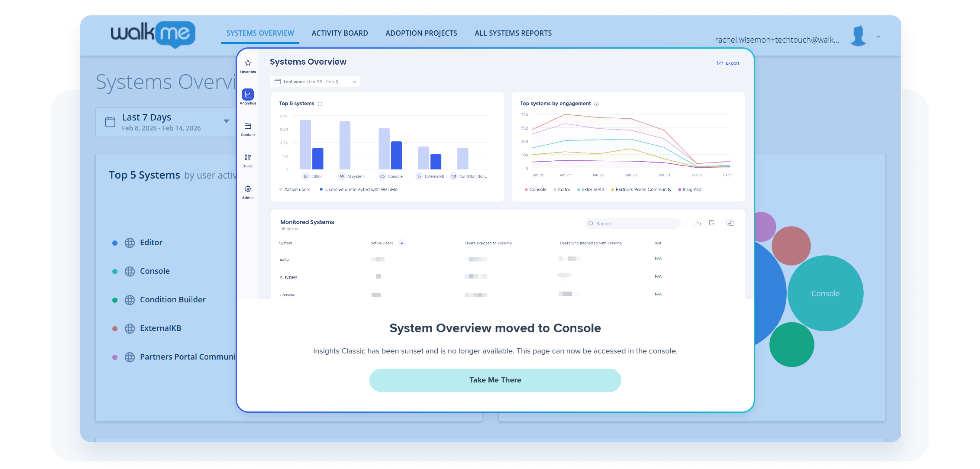This screenshot has height=469, width=980.
Task: Click info icon next to Top 5 systems
Action: tap(320, 104)
